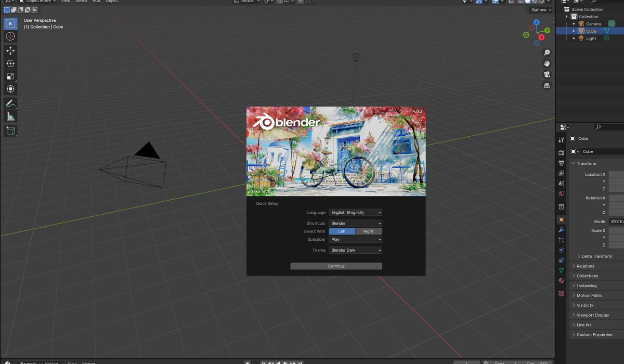Expand the Line Art panel
The width and height of the screenshot is (624, 364).
click(x=596, y=325)
